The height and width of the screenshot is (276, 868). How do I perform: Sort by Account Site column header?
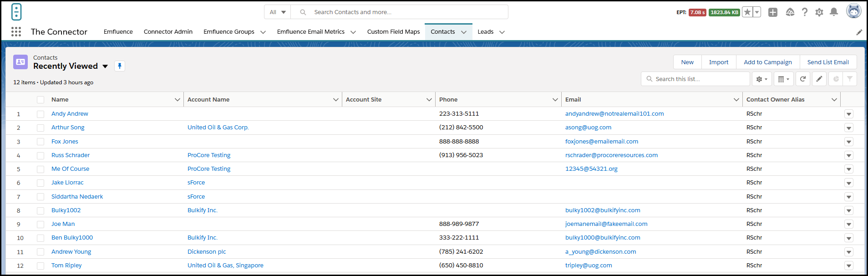364,100
